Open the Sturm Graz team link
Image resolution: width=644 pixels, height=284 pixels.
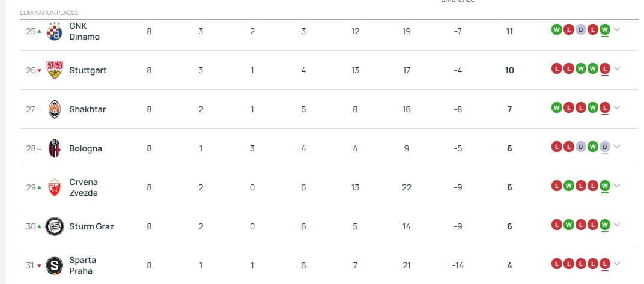[x=91, y=226]
